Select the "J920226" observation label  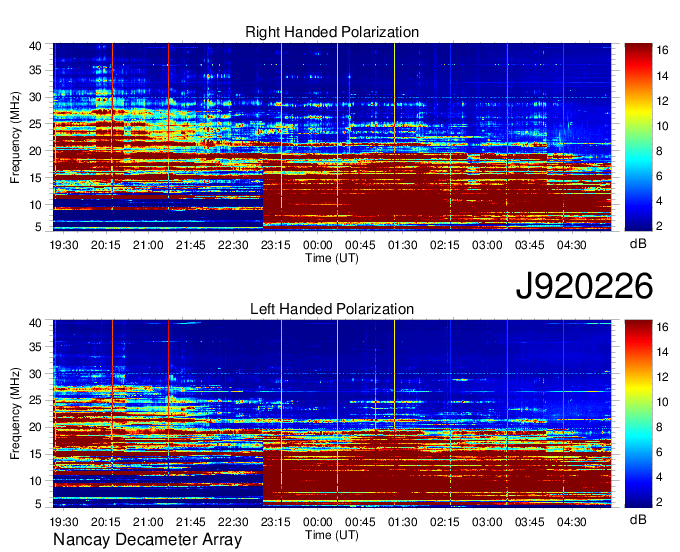pyautogui.click(x=584, y=286)
